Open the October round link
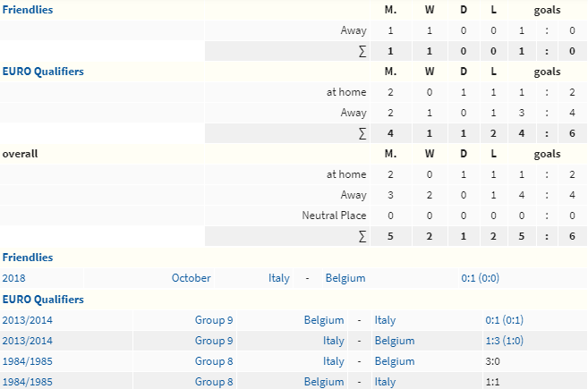588x389 pixels. click(192, 278)
